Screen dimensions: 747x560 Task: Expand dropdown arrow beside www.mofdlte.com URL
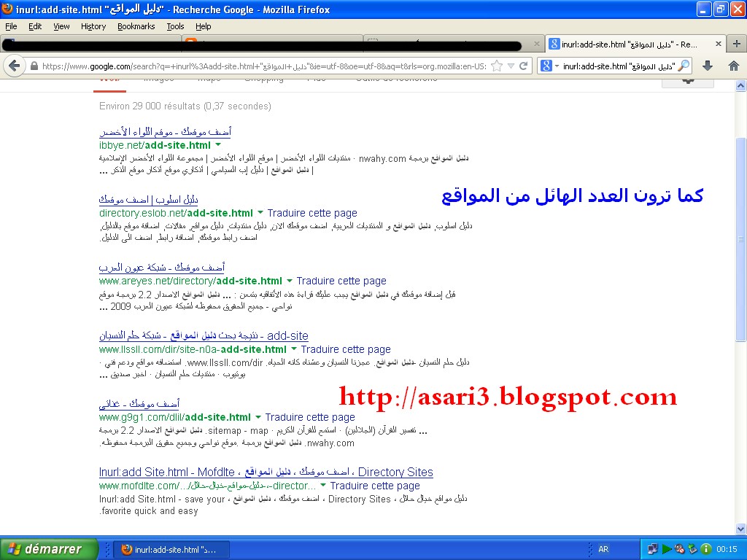[x=322, y=485]
